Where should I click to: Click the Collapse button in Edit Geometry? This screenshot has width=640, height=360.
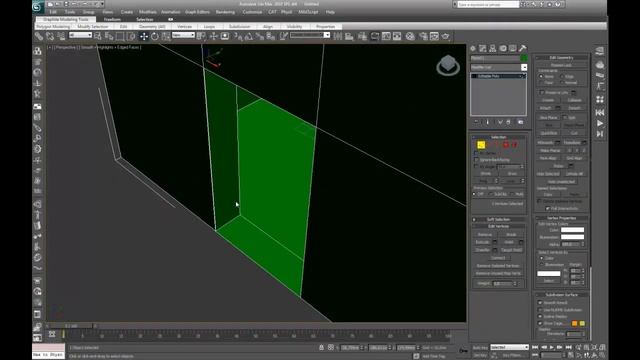[574, 100]
